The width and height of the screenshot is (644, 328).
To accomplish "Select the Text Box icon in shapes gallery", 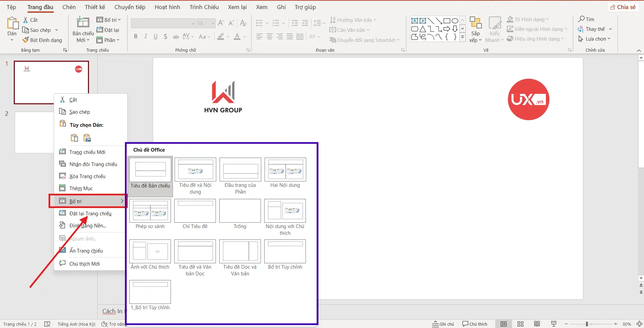I will point(414,20).
